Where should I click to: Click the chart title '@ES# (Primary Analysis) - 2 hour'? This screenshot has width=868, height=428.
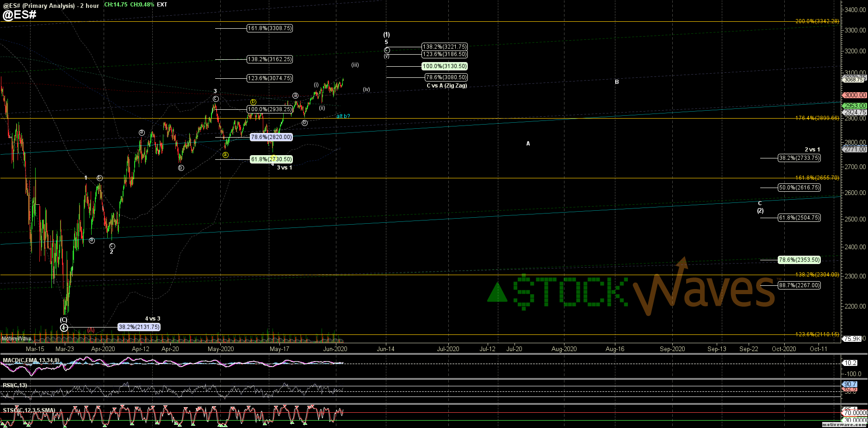pos(51,6)
